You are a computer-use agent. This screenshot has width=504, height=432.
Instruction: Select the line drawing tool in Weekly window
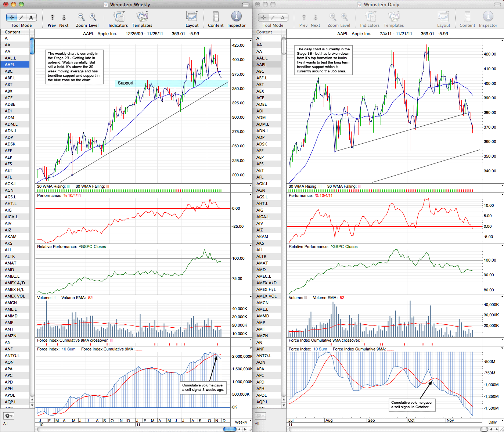tap(21, 17)
